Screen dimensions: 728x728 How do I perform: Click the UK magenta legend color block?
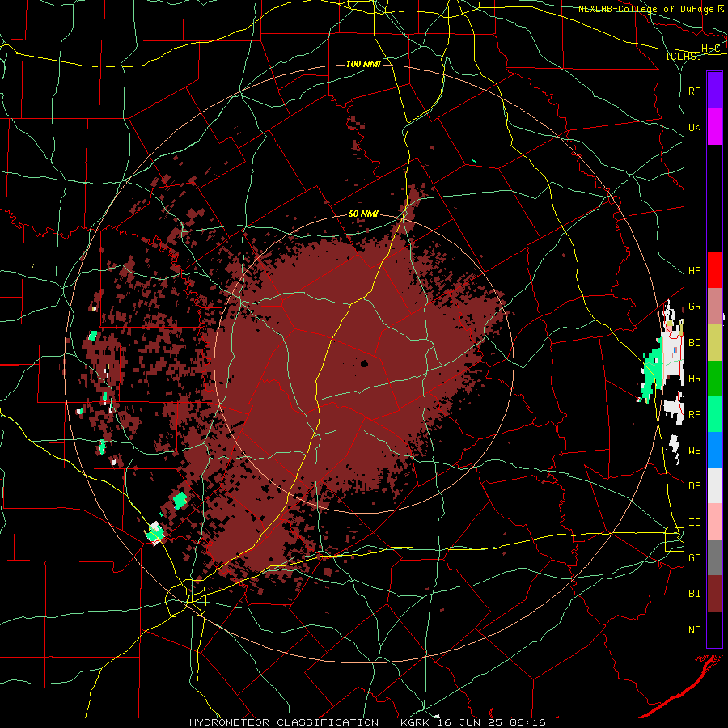[x=714, y=126]
